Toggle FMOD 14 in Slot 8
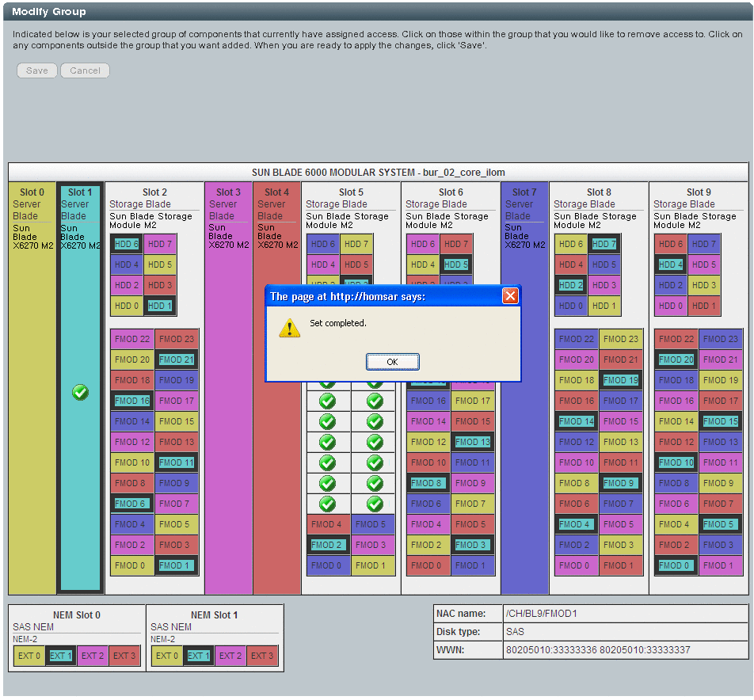 [577, 421]
